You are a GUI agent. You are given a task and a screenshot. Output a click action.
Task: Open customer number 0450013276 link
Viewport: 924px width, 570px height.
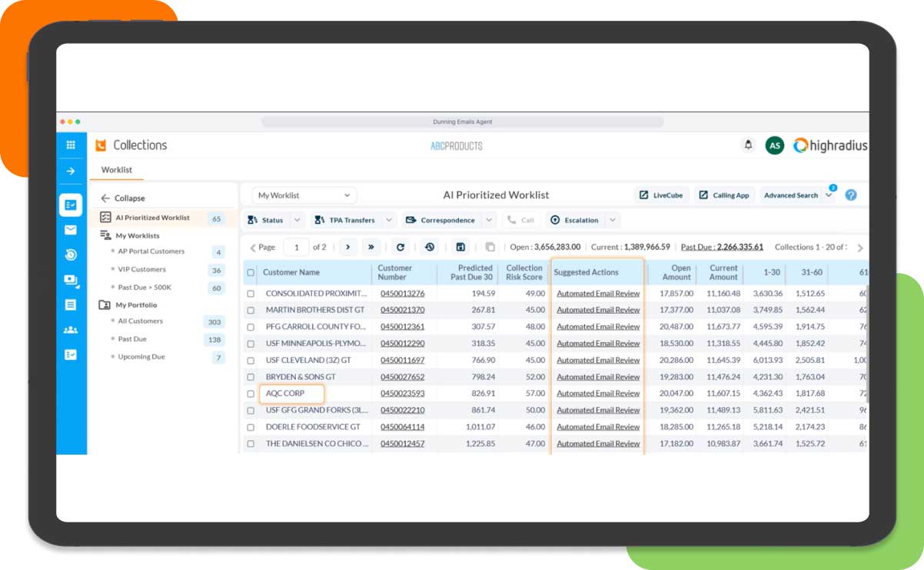point(402,294)
